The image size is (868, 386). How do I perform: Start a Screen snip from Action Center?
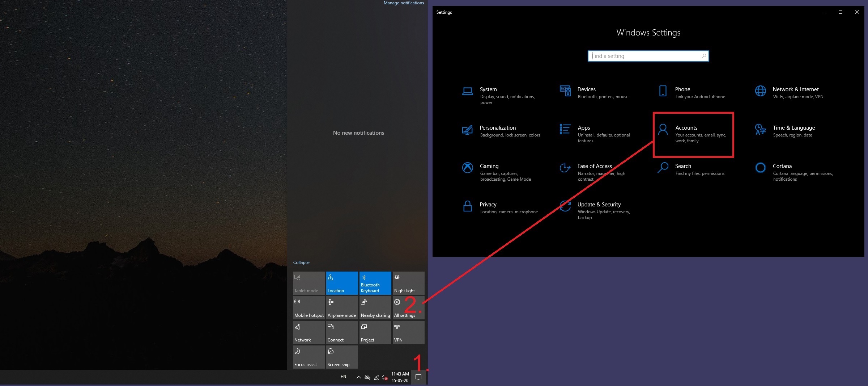(x=342, y=357)
